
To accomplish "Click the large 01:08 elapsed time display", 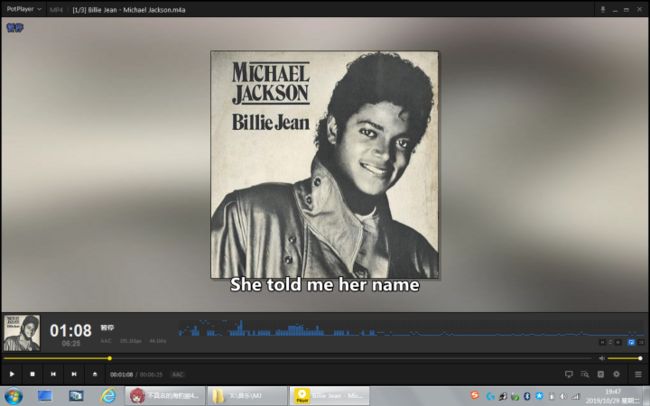I will point(70,331).
